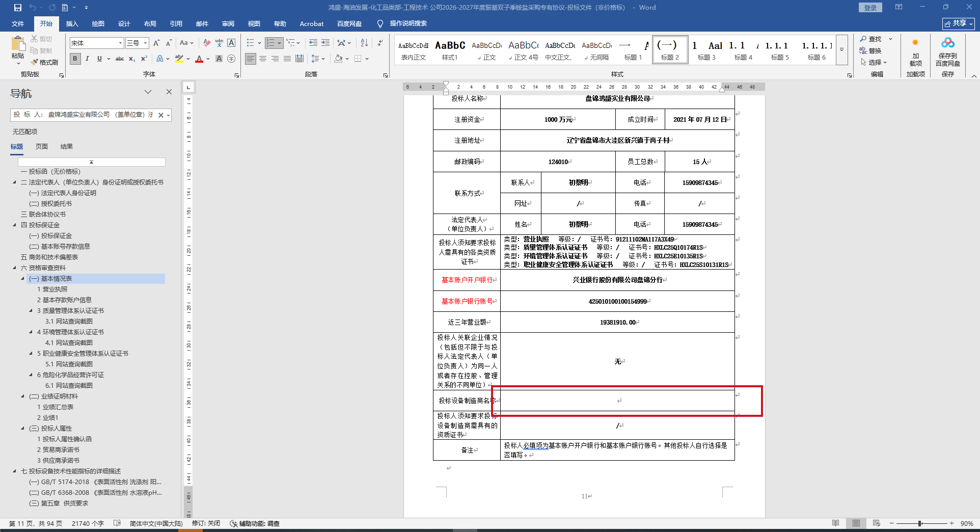Click the 替换 (Replace) button
980x532 pixels.
(871, 50)
